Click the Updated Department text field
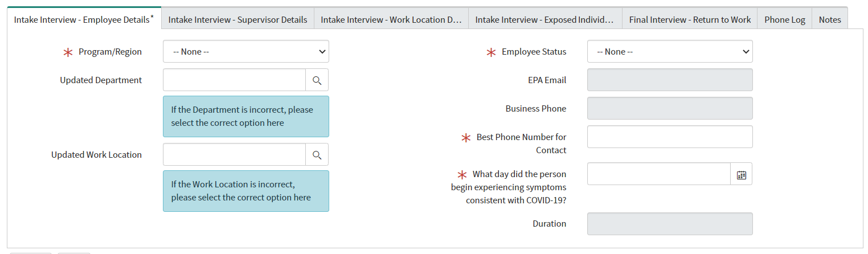Image resolution: width=868 pixels, height=254 pixels. (235, 80)
